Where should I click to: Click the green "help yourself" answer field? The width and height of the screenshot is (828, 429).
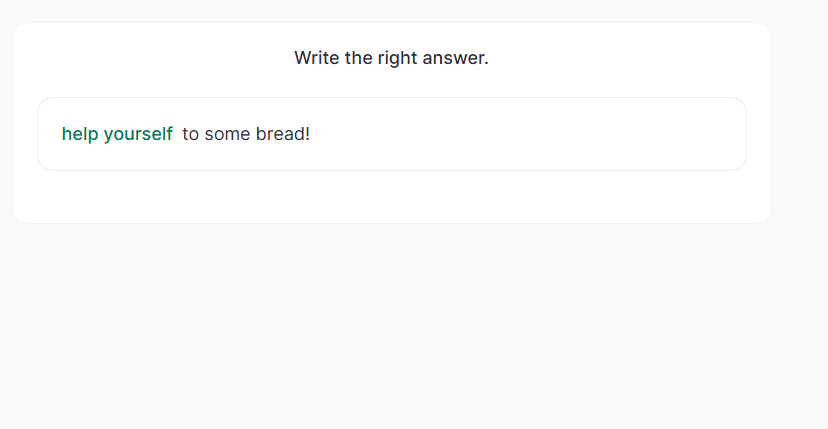[x=117, y=134]
